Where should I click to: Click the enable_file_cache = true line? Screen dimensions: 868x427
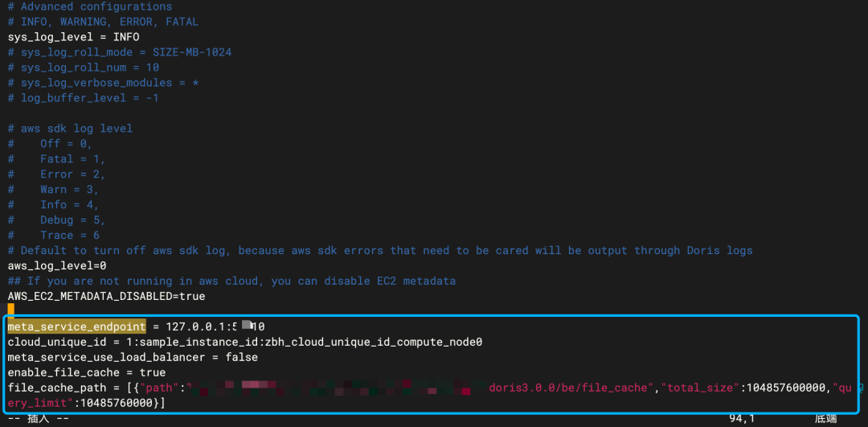click(86, 372)
